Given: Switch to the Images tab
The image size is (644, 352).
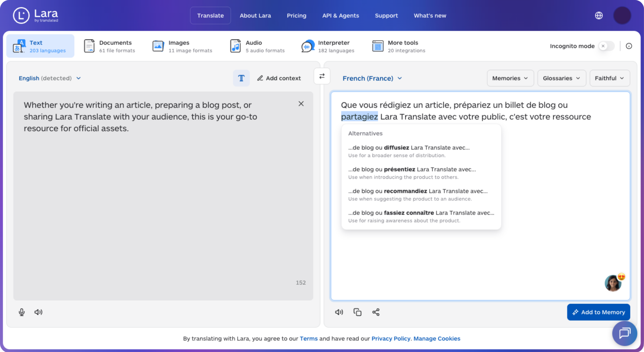Looking at the screenshot, I should click(x=182, y=46).
